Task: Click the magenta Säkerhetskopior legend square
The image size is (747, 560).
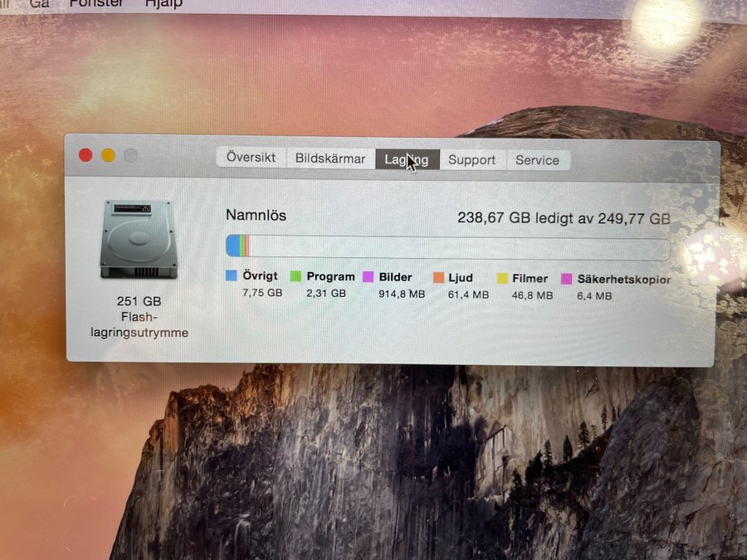Action: (567, 280)
